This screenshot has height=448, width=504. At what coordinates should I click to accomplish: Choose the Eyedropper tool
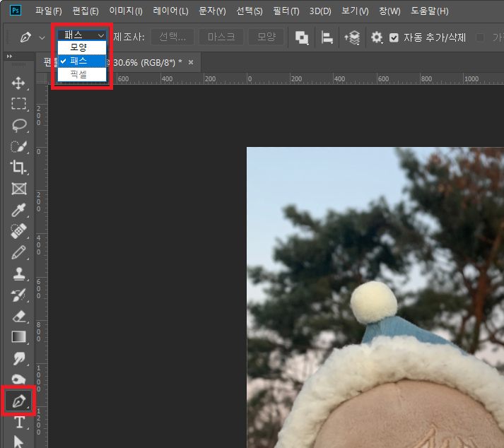click(18, 210)
